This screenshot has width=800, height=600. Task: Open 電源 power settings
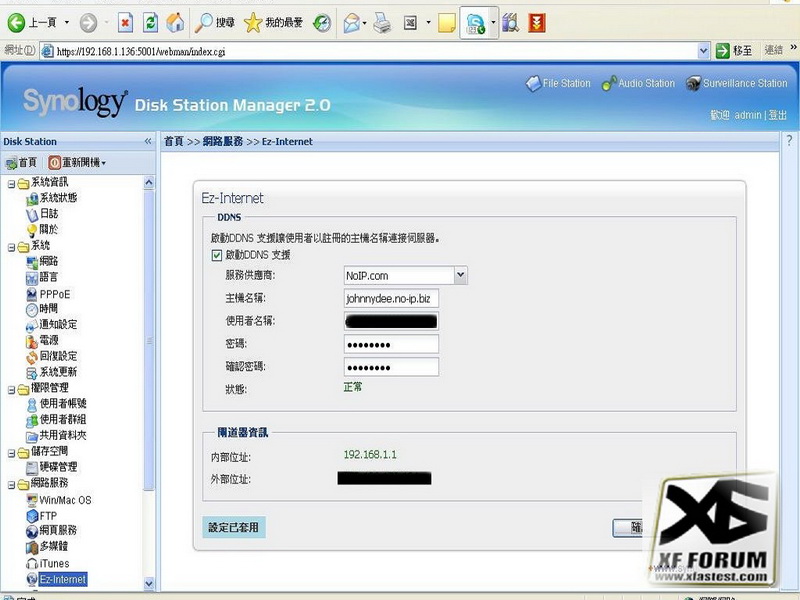pos(42,340)
